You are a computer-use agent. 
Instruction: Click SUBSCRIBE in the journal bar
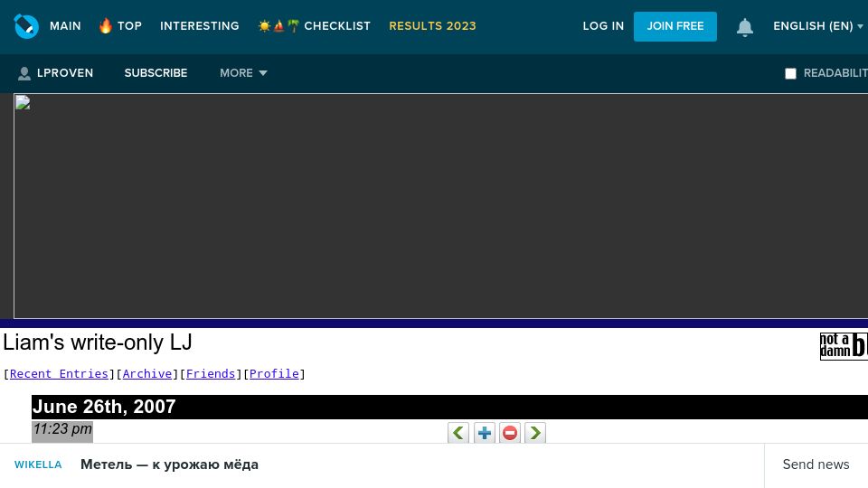[x=156, y=73]
